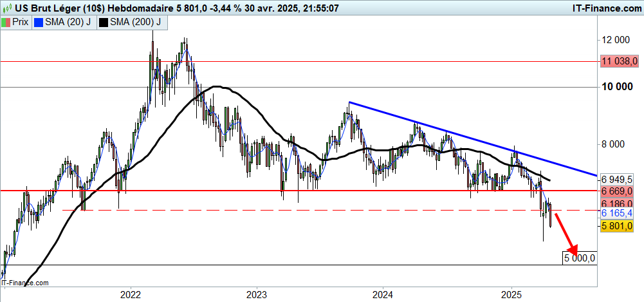Click the 6 949,5 price label
Image resolution: width=644 pixels, height=302 pixels.
tap(618, 178)
